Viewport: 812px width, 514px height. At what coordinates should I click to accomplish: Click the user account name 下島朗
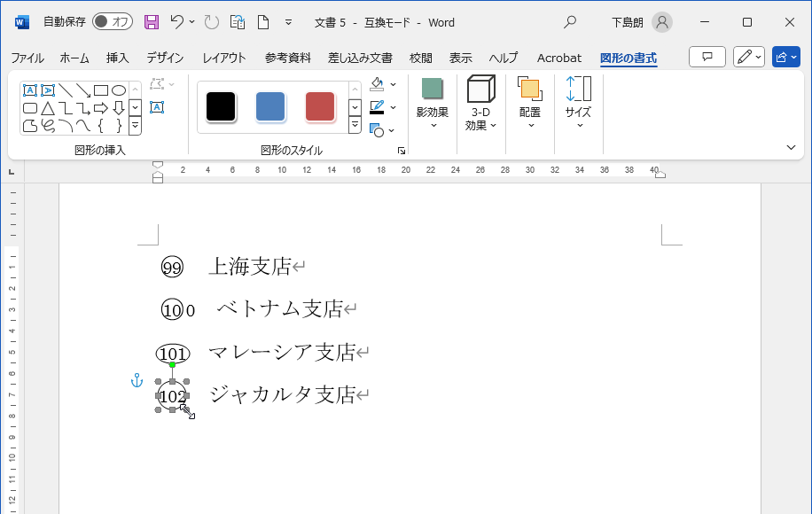[628, 22]
